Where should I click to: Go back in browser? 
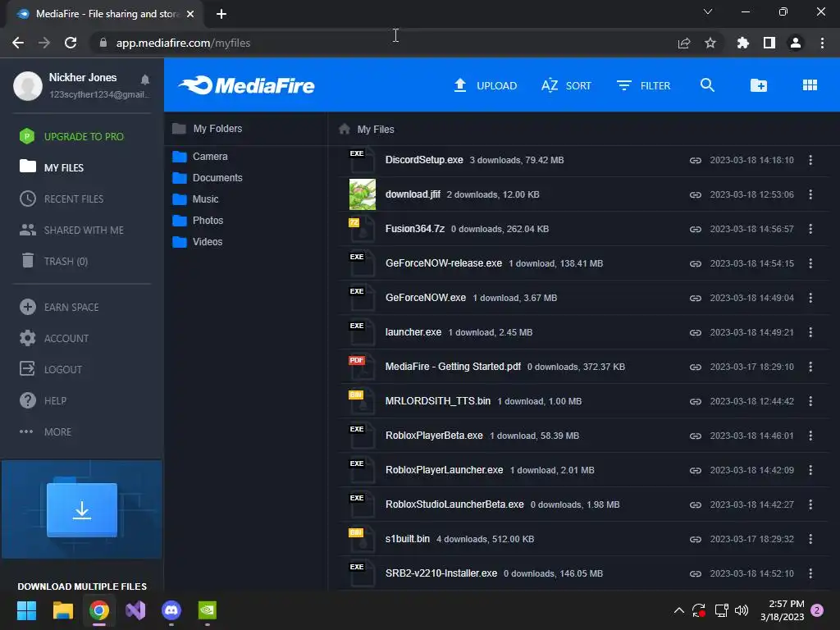(x=18, y=43)
